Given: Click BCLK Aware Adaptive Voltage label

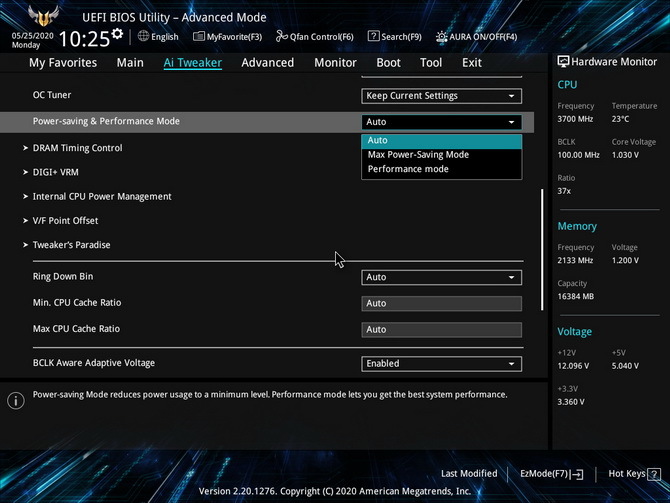Looking at the screenshot, I should 94,363.
